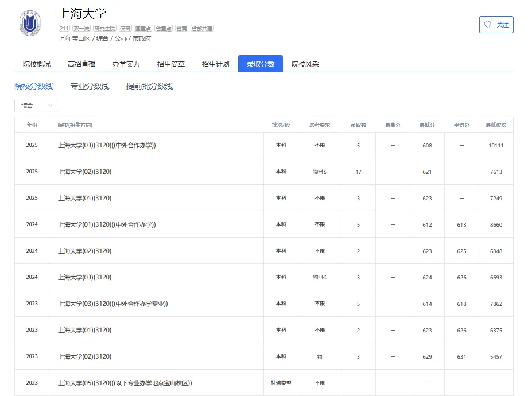The height and width of the screenshot is (396, 532).
Task: Click lowest rank value 10111
Action: tap(496, 145)
